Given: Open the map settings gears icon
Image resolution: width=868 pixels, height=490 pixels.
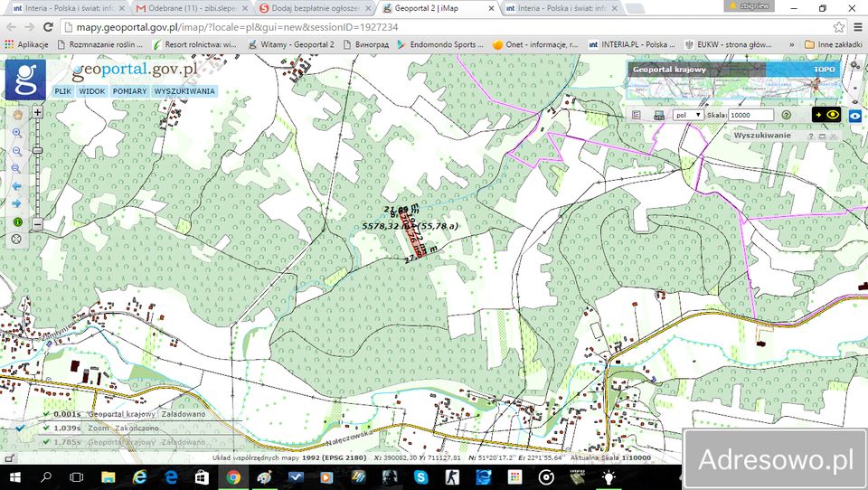Looking at the screenshot, I should tap(855, 66).
